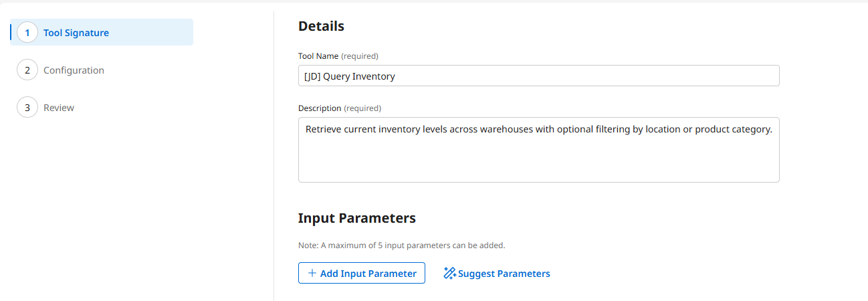Screen dimensions: 868x301
Task: Click the 'Tool Name' field label
Action: [318, 56]
